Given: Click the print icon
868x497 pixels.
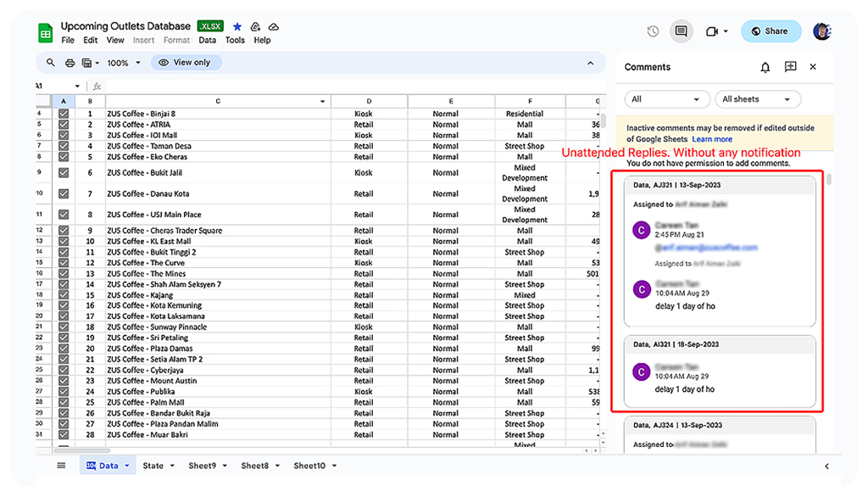Looking at the screenshot, I should coord(70,63).
